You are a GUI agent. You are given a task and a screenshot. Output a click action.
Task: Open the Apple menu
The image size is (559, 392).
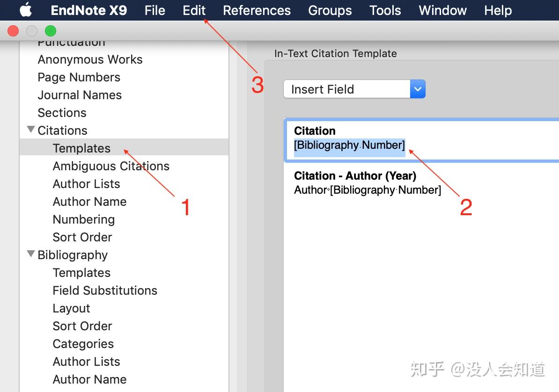click(x=26, y=10)
